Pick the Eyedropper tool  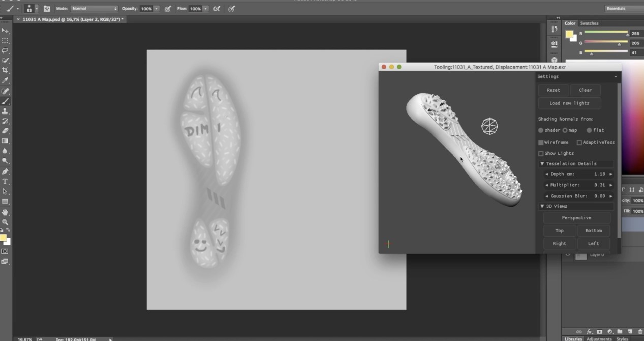coord(5,80)
